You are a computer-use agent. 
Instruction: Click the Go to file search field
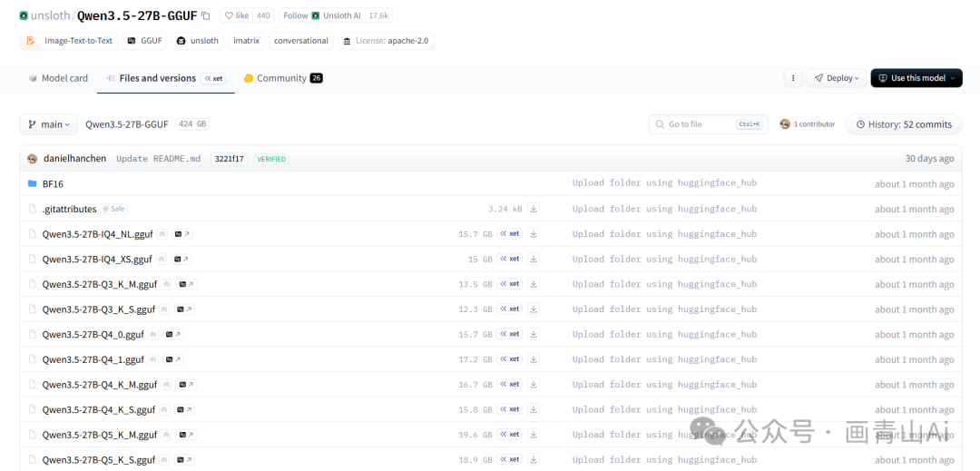[x=699, y=124]
